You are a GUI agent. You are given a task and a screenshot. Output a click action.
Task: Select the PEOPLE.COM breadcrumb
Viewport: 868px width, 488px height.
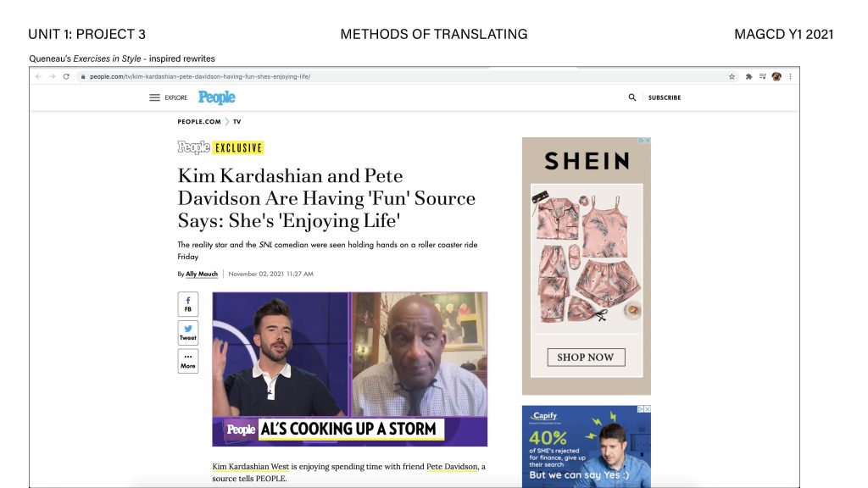click(199, 122)
